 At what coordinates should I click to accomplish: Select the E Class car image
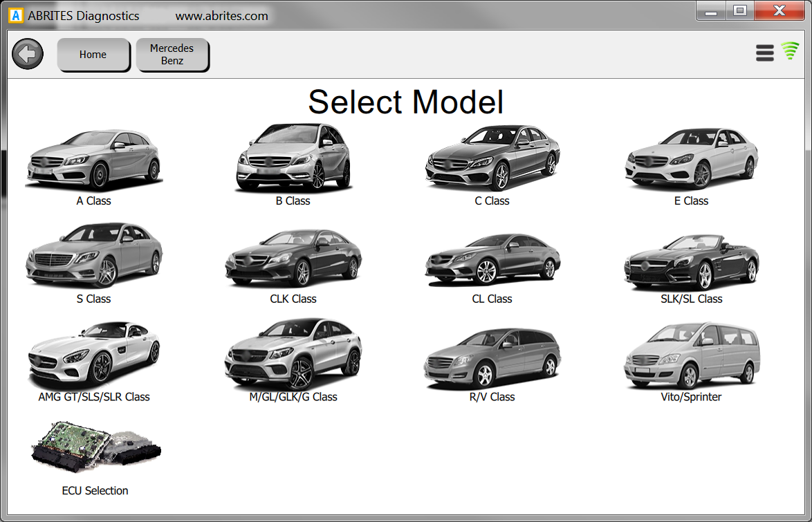click(692, 158)
